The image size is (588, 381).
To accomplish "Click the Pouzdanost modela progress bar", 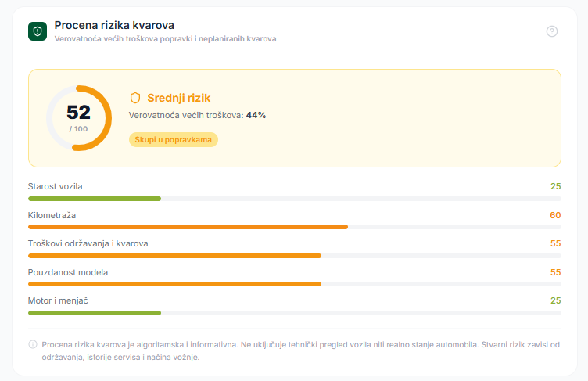I will tap(294, 284).
